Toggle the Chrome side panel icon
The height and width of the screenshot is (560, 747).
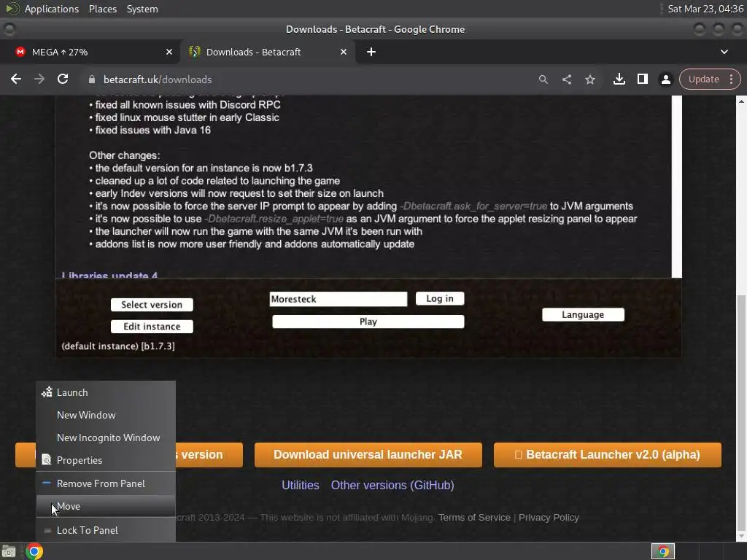coord(643,79)
